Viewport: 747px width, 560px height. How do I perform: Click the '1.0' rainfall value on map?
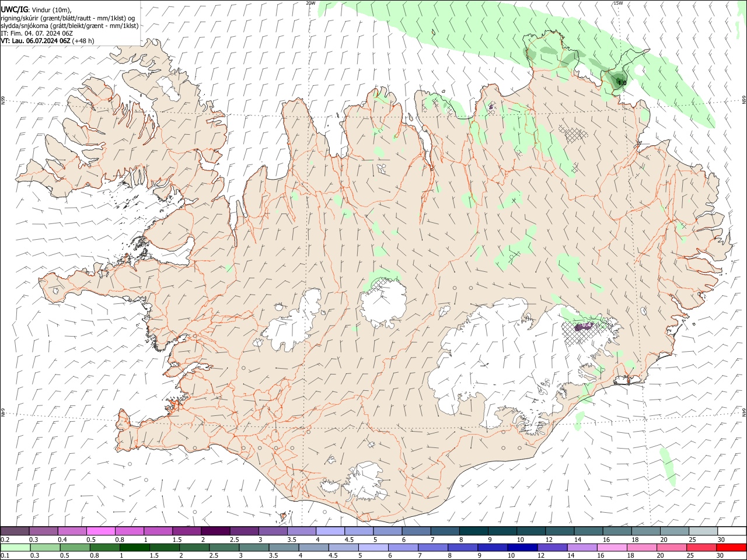click(x=622, y=83)
